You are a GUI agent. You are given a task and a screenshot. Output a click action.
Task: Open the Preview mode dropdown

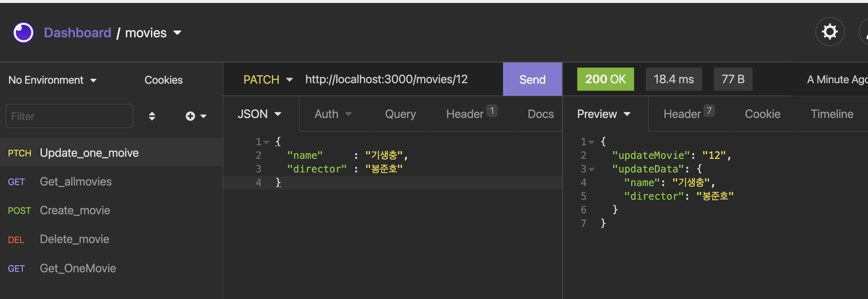coord(603,114)
